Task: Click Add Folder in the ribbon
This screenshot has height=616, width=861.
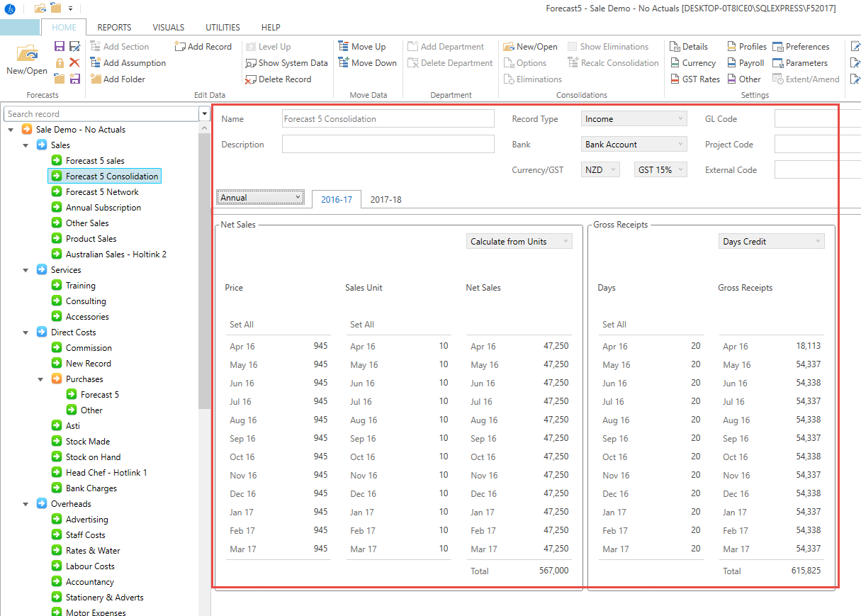Action: [117, 79]
